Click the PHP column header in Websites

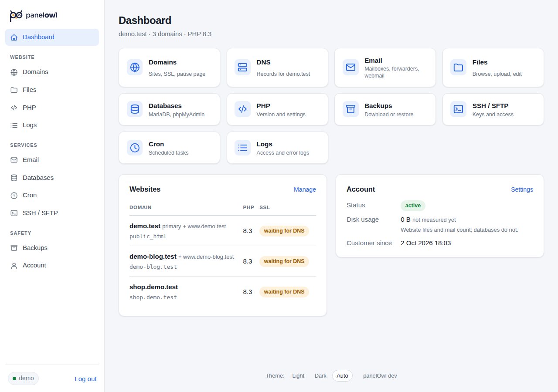pos(248,207)
